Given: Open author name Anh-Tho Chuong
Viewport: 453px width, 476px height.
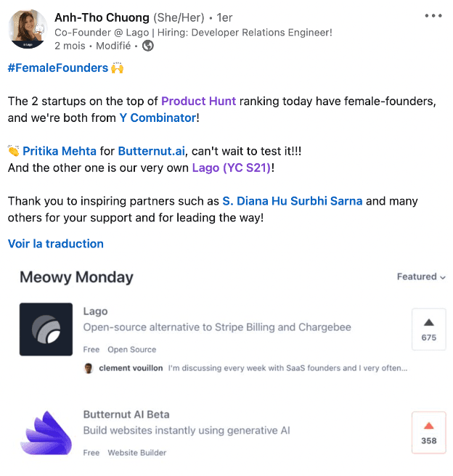Looking at the screenshot, I should [x=101, y=17].
